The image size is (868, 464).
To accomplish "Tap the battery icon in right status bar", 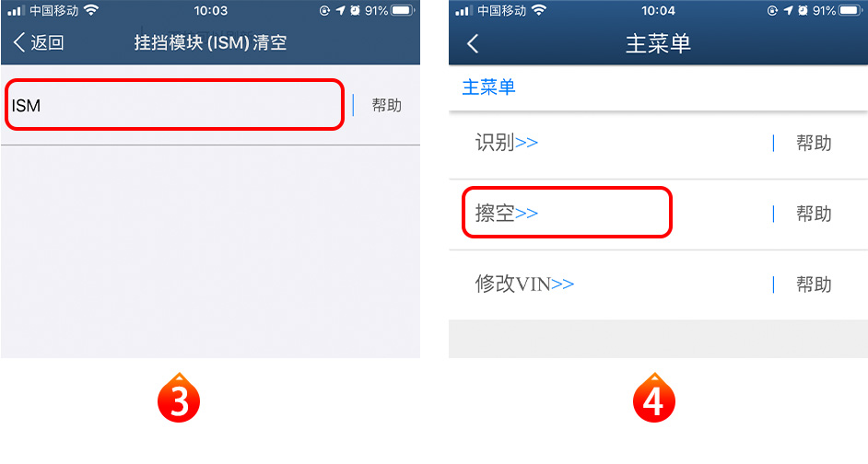I will click(850, 10).
